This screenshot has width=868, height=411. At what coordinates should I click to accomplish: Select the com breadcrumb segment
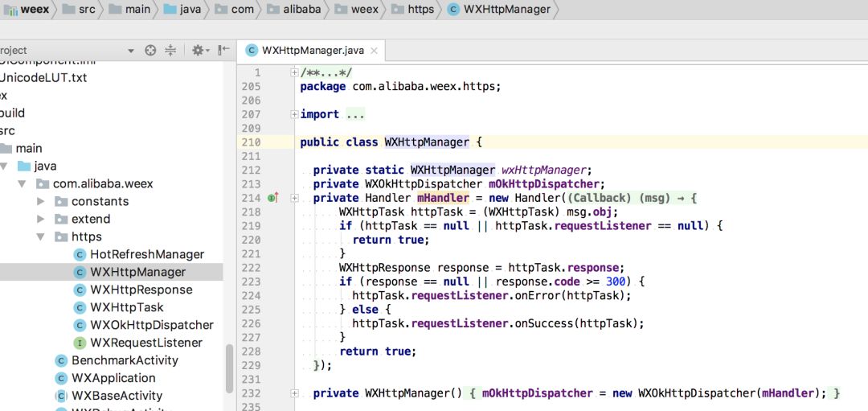coord(234,10)
